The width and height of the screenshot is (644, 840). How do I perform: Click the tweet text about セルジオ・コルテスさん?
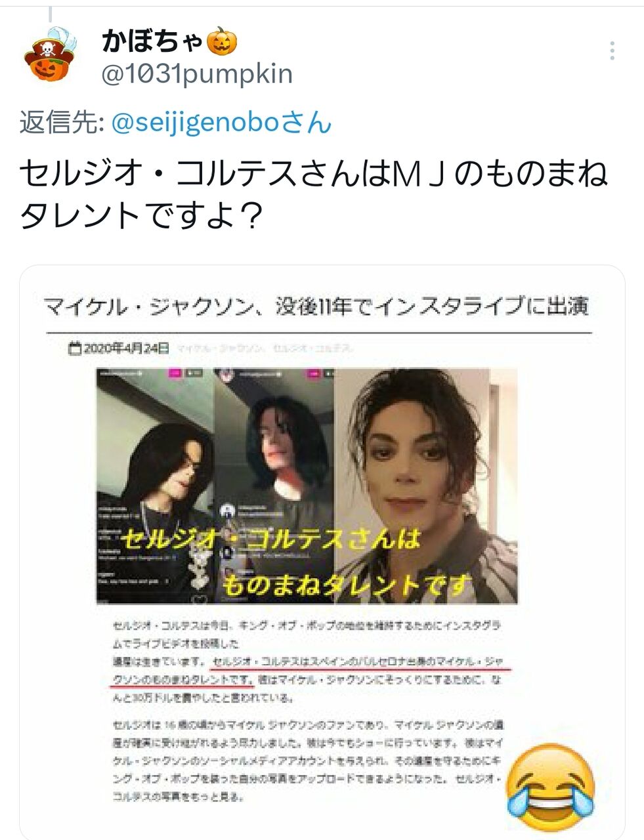coord(314,194)
